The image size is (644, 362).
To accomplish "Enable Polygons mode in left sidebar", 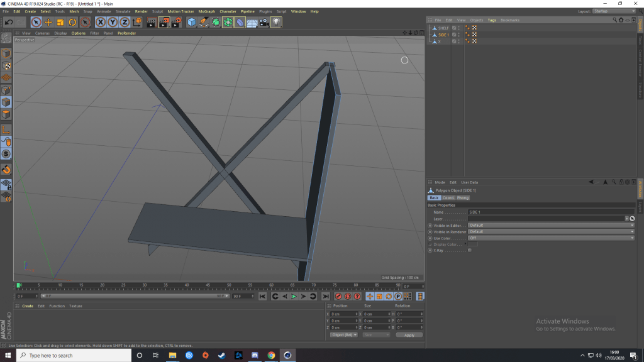I will (x=6, y=114).
